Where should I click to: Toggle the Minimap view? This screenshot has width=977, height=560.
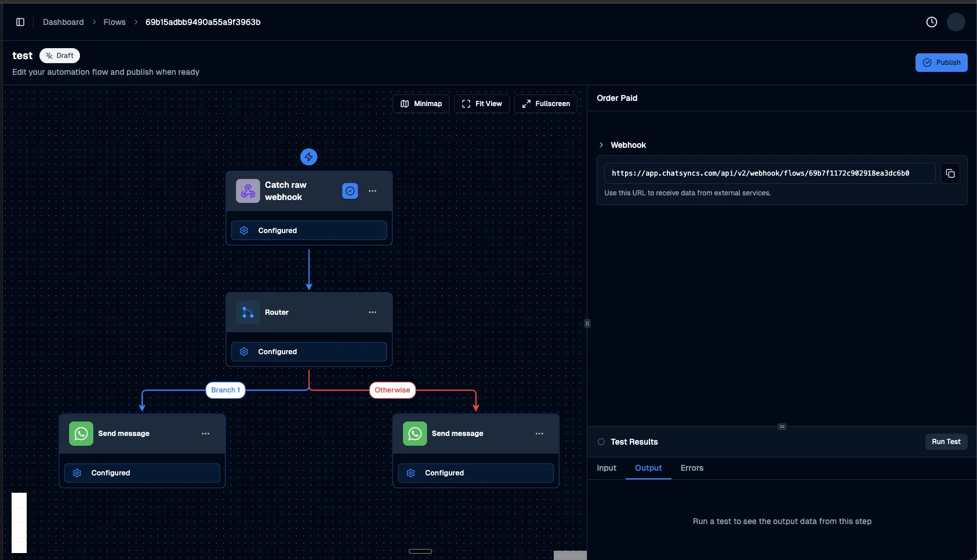(421, 104)
